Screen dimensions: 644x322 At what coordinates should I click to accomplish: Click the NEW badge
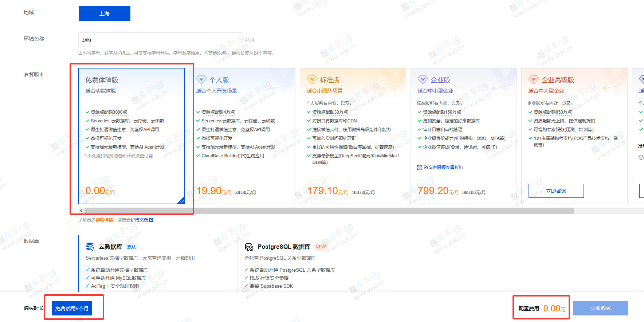pos(321,247)
